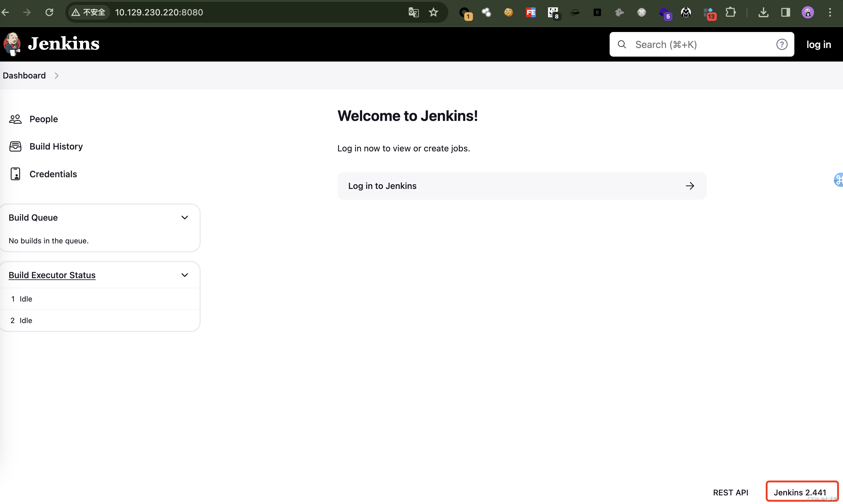The image size is (843, 504).
Task: Reload the page with refresh icon
Action: tap(49, 13)
